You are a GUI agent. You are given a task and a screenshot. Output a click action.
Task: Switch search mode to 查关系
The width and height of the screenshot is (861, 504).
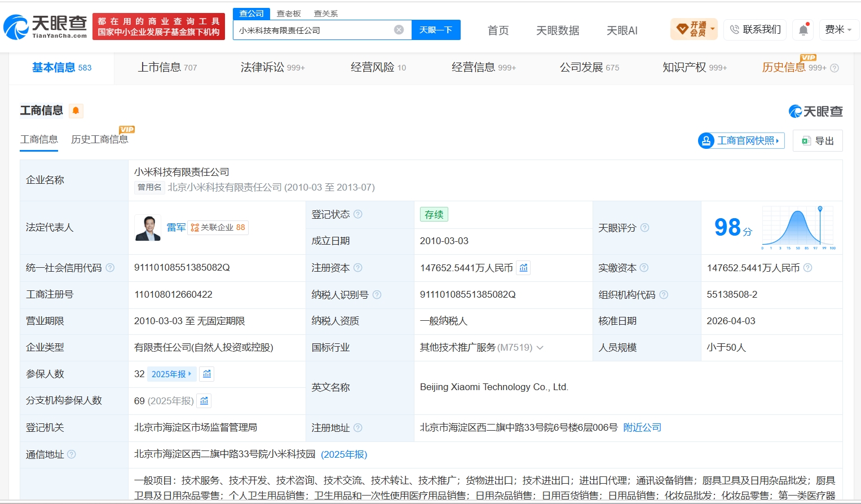(x=326, y=14)
